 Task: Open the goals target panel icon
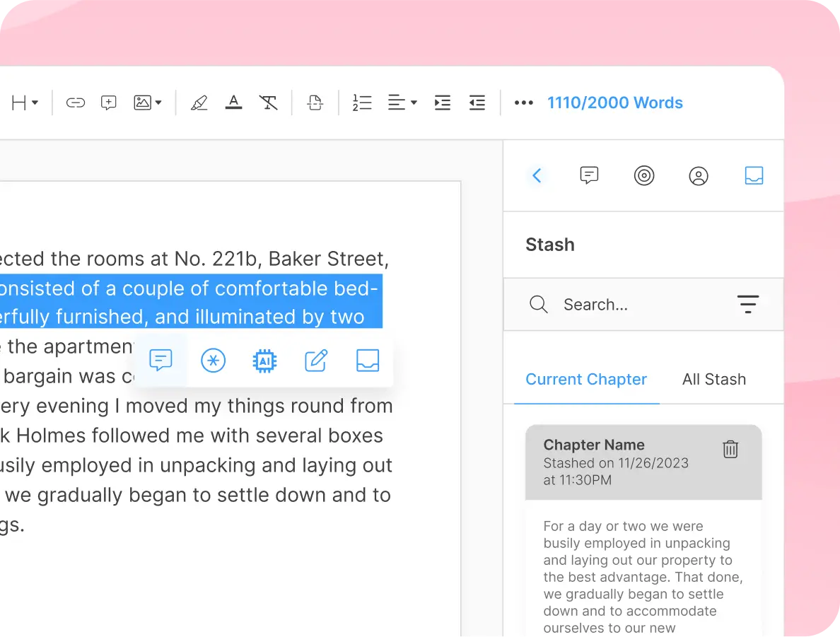pyautogui.click(x=643, y=175)
